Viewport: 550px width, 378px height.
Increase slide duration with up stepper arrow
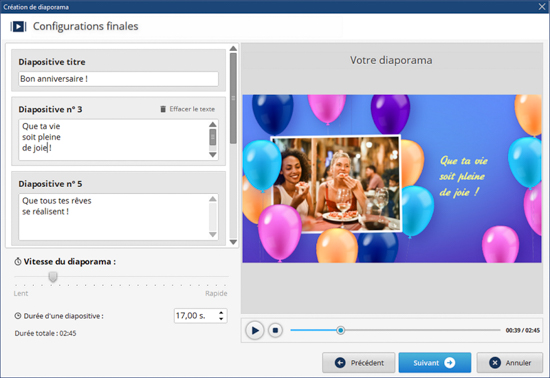(221, 312)
